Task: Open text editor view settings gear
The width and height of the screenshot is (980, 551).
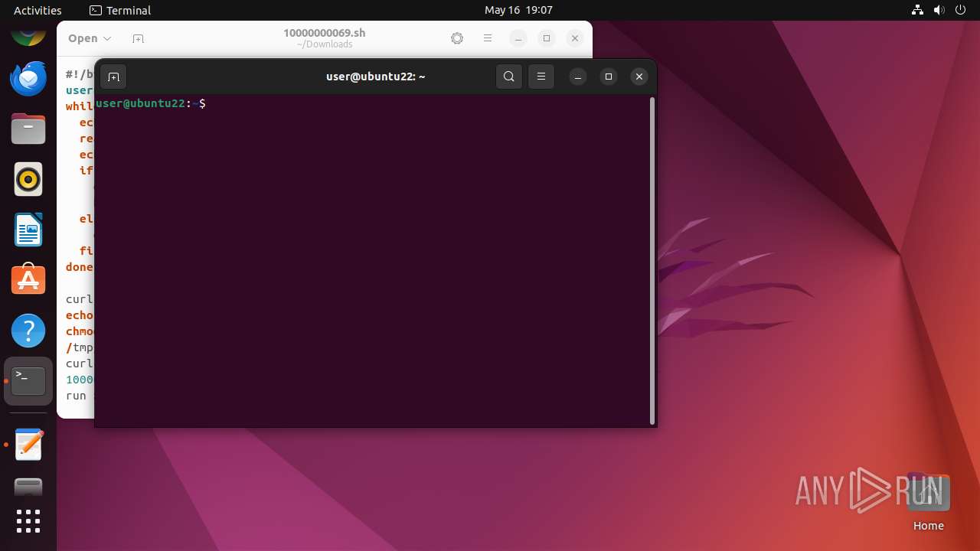Action: pyautogui.click(x=457, y=38)
